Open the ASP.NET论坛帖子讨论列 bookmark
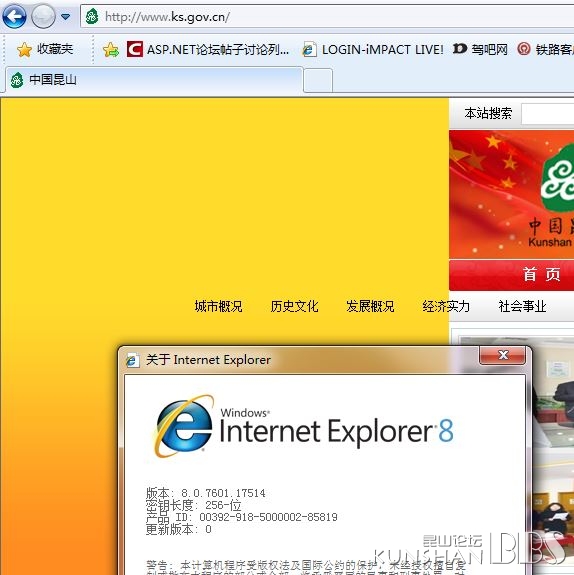The width and height of the screenshot is (574, 575). click(x=208, y=49)
